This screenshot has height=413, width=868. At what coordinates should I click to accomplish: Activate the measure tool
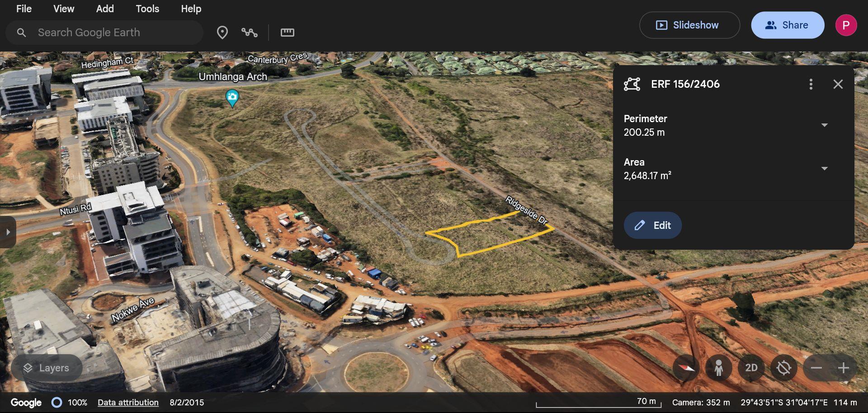[x=287, y=32]
